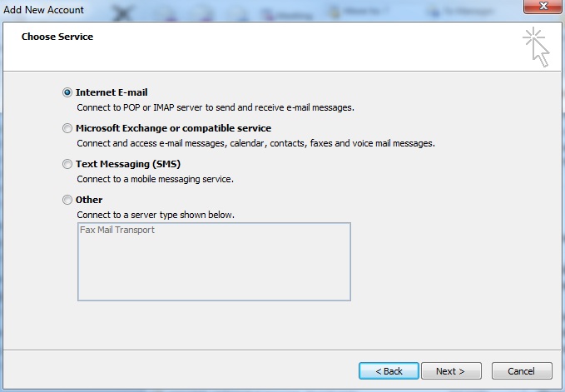Image resolution: width=565 pixels, height=392 pixels.
Task: Select the Internet E-mail radio button
Action: [67, 92]
